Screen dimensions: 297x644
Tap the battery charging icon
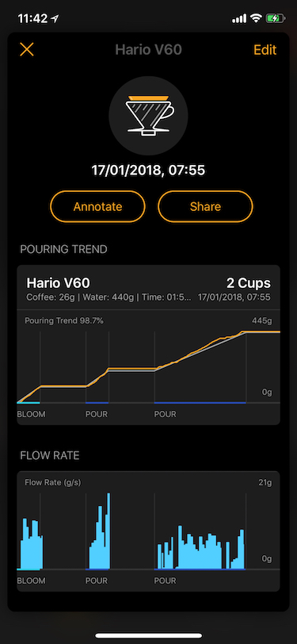[x=272, y=18]
